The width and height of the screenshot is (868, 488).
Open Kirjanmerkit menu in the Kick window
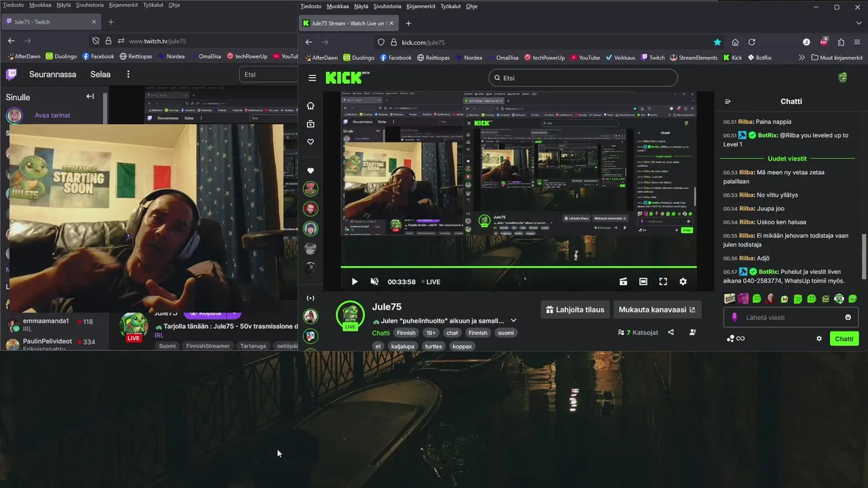[421, 6]
